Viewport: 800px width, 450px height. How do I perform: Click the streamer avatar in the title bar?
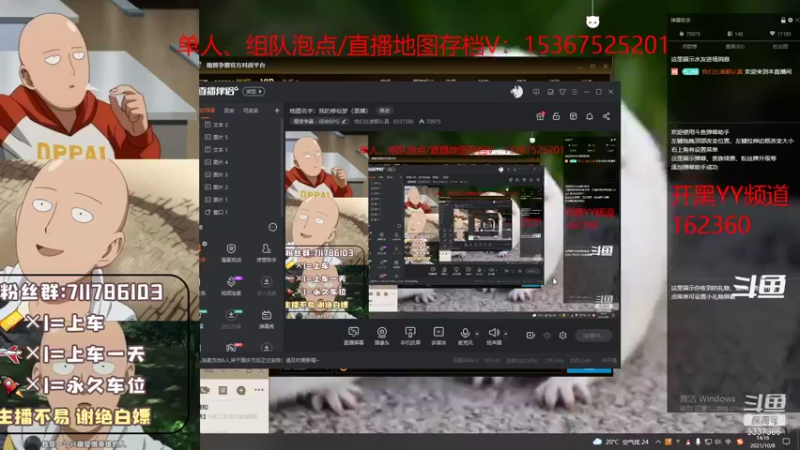click(516, 91)
